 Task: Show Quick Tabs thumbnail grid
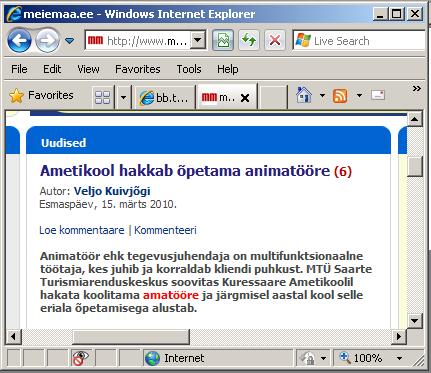point(102,97)
